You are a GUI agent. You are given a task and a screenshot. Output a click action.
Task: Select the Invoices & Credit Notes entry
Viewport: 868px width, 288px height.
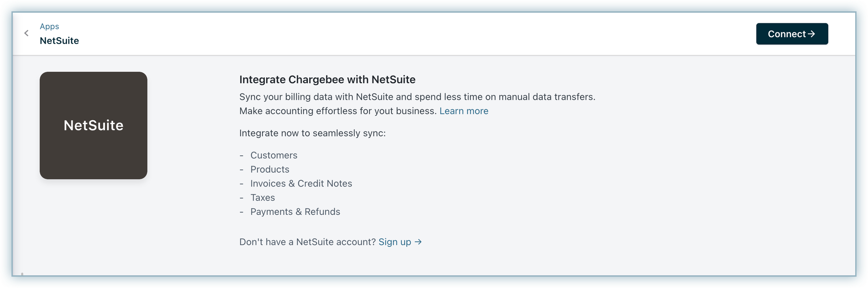coord(301,184)
